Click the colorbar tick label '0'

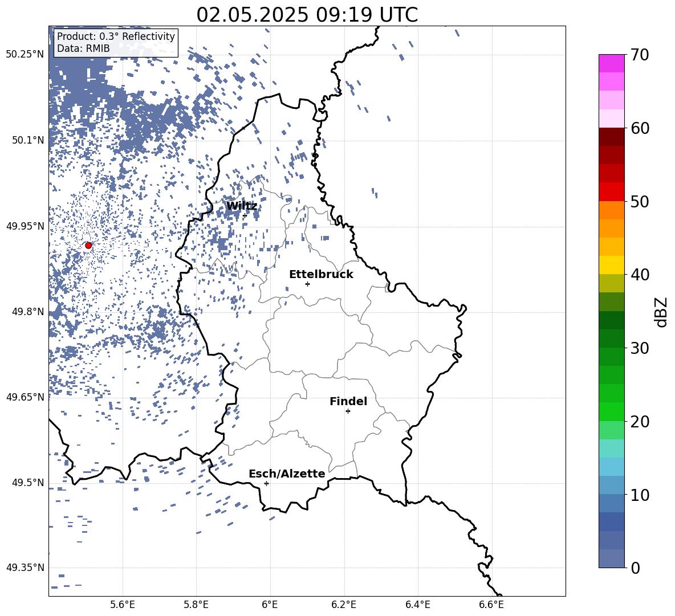[x=635, y=568]
